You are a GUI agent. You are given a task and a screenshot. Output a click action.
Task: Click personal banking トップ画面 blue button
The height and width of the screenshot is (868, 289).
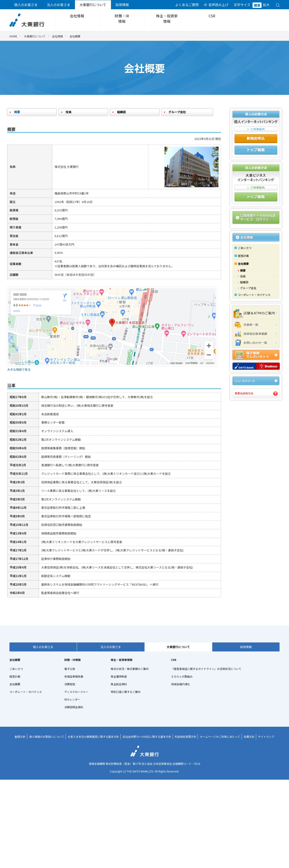pyautogui.click(x=256, y=150)
